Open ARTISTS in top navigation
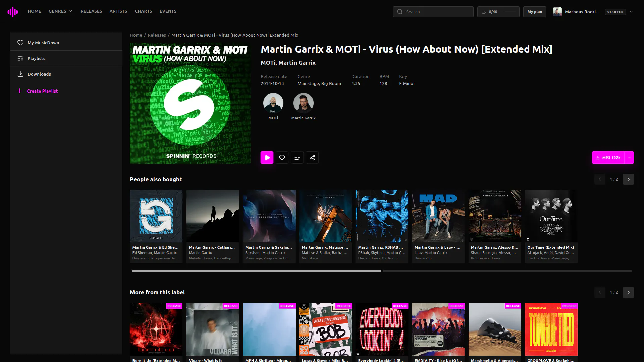644x362 pixels. pyautogui.click(x=118, y=11)
